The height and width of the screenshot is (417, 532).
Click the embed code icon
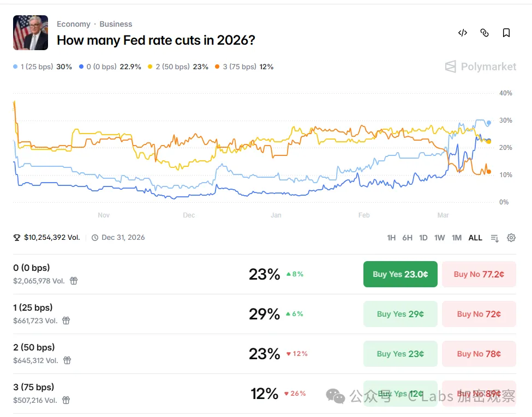pyautogui.click(x=463, y=33)
